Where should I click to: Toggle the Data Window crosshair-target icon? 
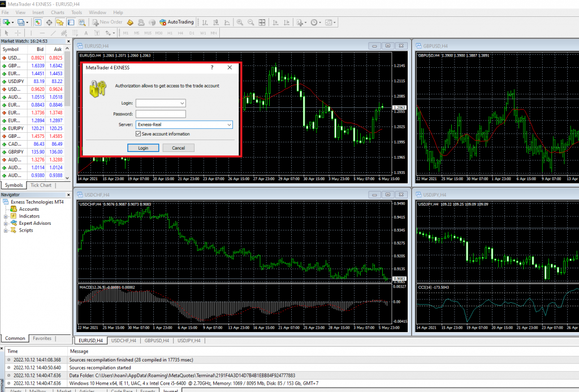tap(49, 23)
